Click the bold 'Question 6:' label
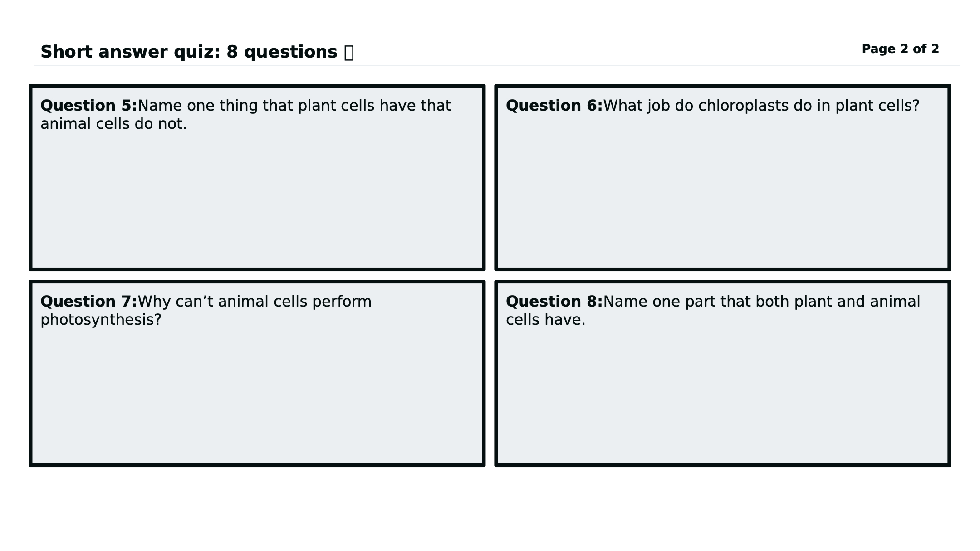This screenshot has width=980, height=551. point(554,106)
